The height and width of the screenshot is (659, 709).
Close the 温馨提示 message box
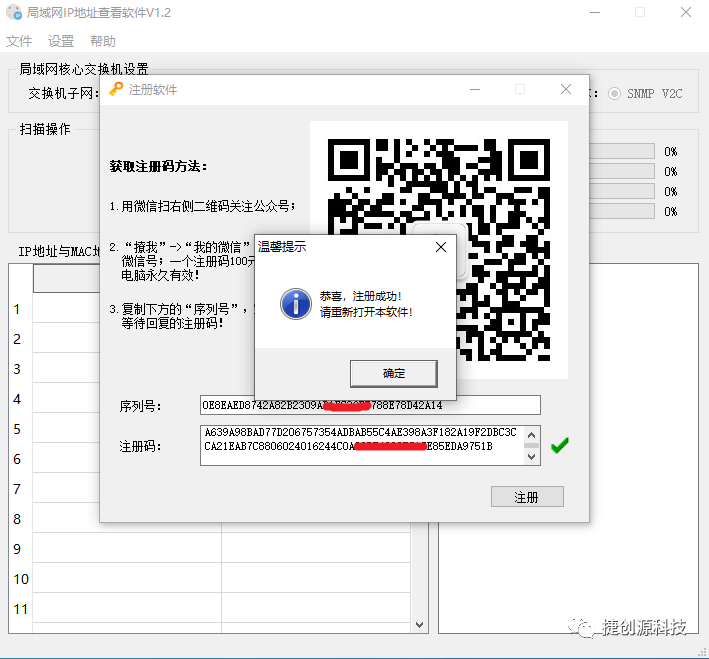click(441, 247)
